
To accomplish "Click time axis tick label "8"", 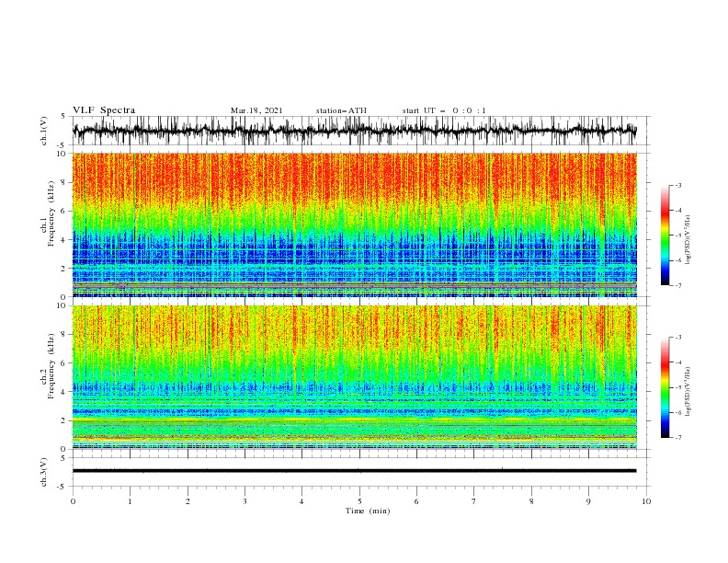I will [x=531, y=501].
